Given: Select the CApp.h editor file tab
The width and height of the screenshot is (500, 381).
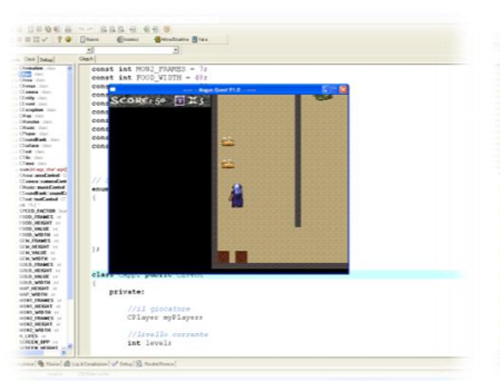Looking at the screenshot, I should tap(86, 59).
